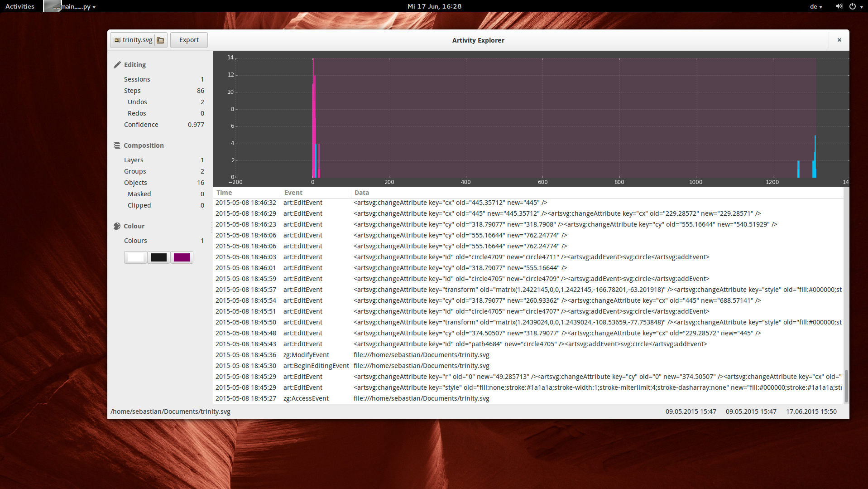Screen dimensions: 868x489
Task: Click the palette icon beside Colour
Action: click(x=117, y=226)
